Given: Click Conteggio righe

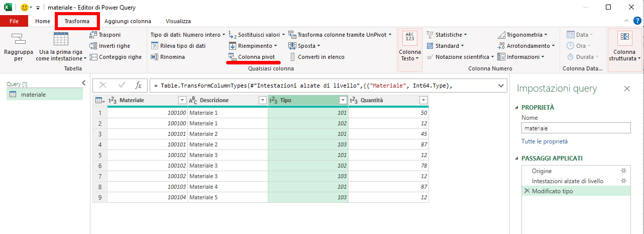Looking at the screenshot, I should coord(115,57).
